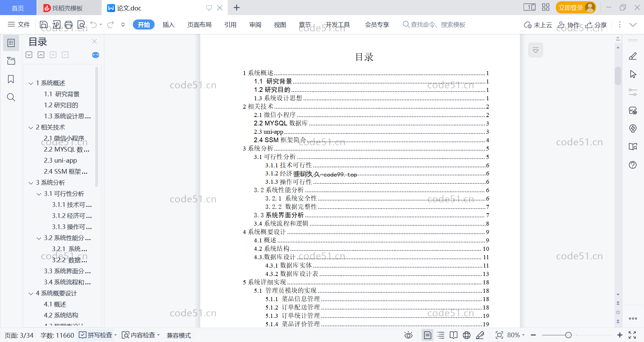The height and width of the screenshot is (342, 644).
Task: Select the cursor selection tool in right sidebar
Action: tap(633, 74)
